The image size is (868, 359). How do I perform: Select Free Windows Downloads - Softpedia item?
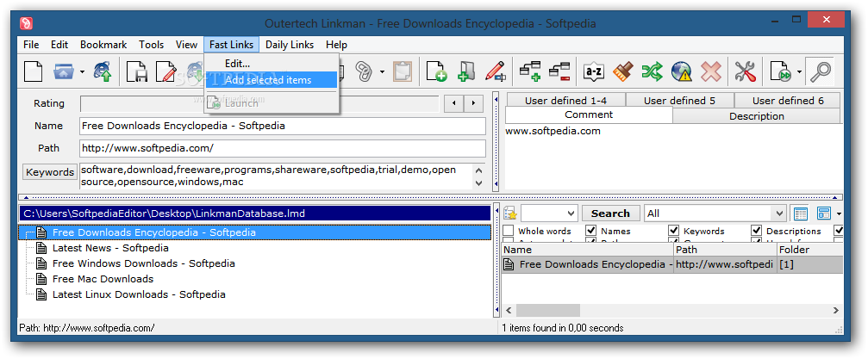143,263
